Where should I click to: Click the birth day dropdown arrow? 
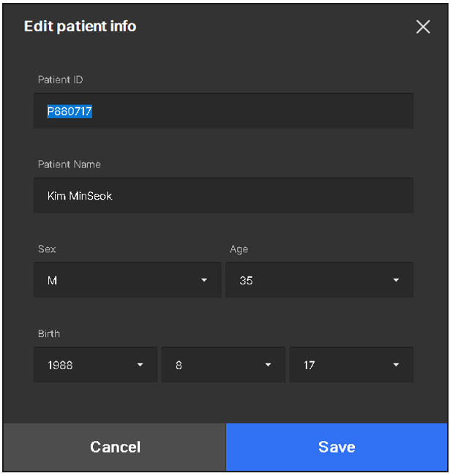(x=396, y=365)
